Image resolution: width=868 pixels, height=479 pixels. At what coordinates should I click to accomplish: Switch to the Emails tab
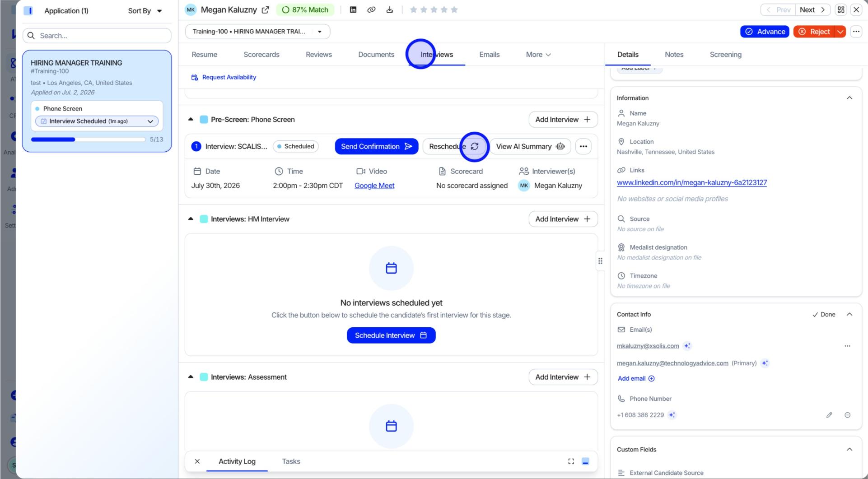(490, 55)
